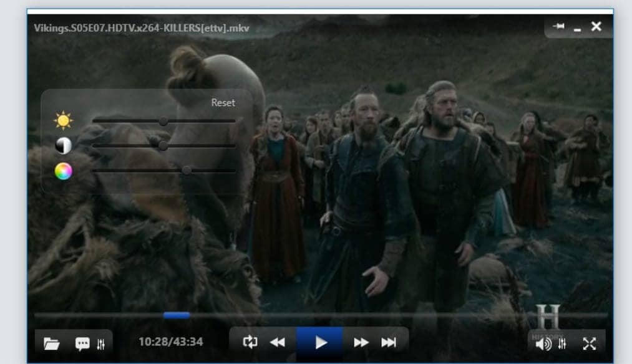This screenshot has height=364, width=632.
Task: Click the saturation slider handle
Action: (186, 170)
